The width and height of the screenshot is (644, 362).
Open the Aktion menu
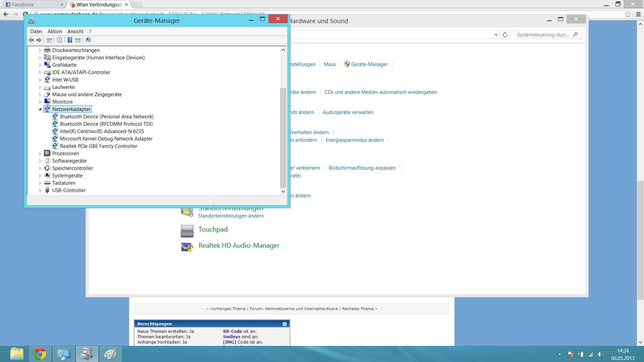(55, 32)
